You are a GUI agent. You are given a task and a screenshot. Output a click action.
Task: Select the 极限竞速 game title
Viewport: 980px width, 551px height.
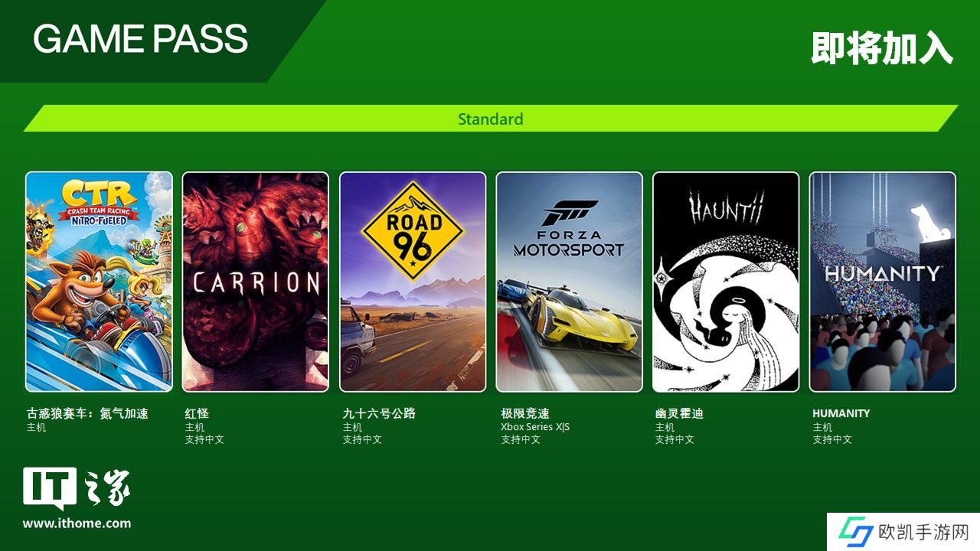[x=525, y=413]
